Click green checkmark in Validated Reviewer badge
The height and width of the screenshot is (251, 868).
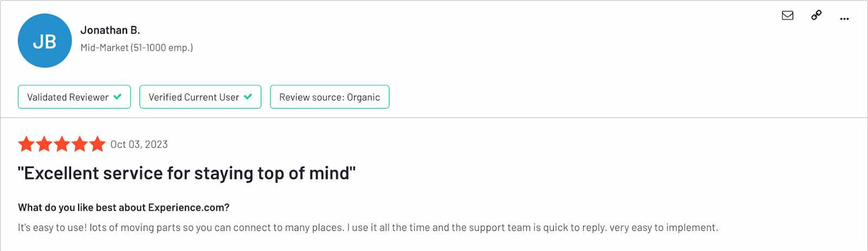point(118,97)
